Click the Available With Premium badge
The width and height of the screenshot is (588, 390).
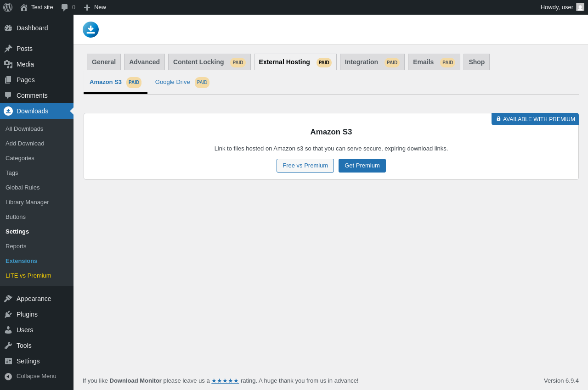[535, 119]
